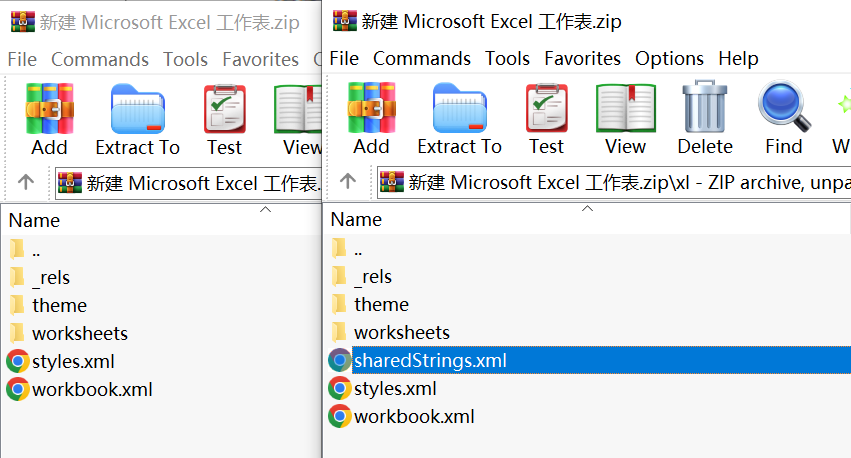Image resolution: width=851 pixels, height=458 pixels.
Task: Select workbook.xml in the right window
Action: [402, 417]
